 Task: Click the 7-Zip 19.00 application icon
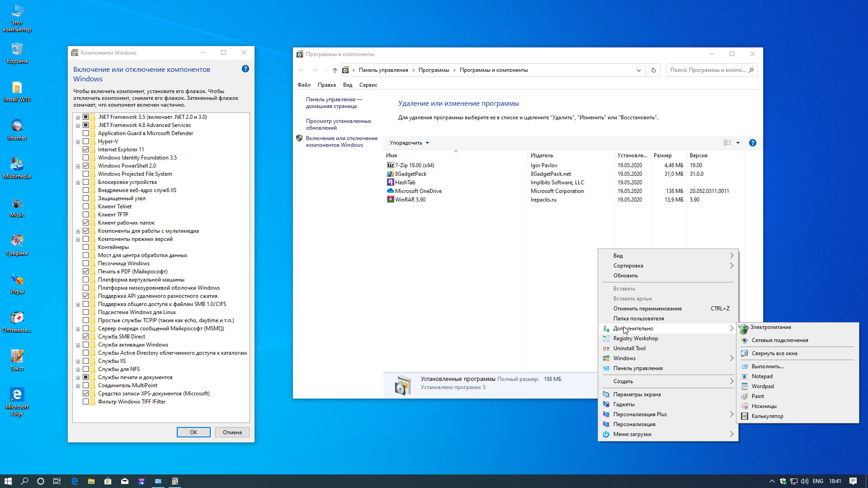click(x=390, y=165)
